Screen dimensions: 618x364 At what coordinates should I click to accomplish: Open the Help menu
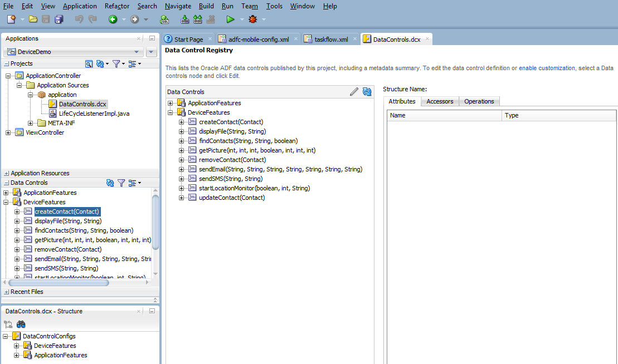pos(330,6)
